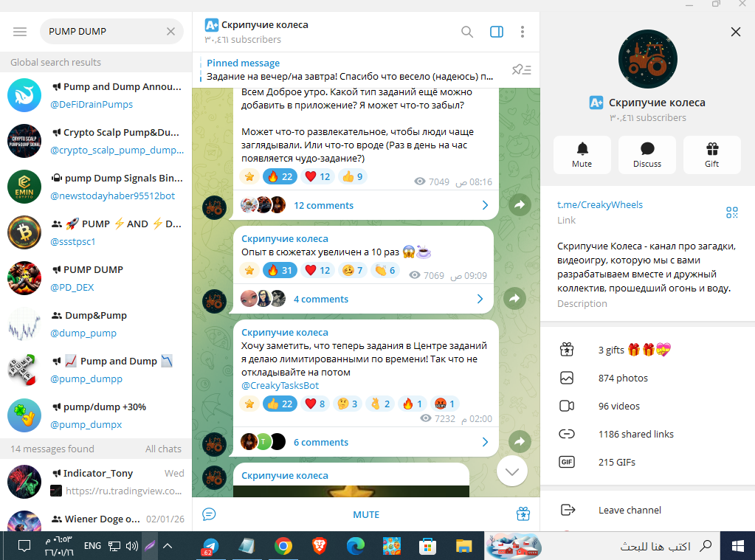Open Dump&Pump @dump_pump group
Image resolution: width=755 pixels, height=560 pixels.
[x=96, y=324]
